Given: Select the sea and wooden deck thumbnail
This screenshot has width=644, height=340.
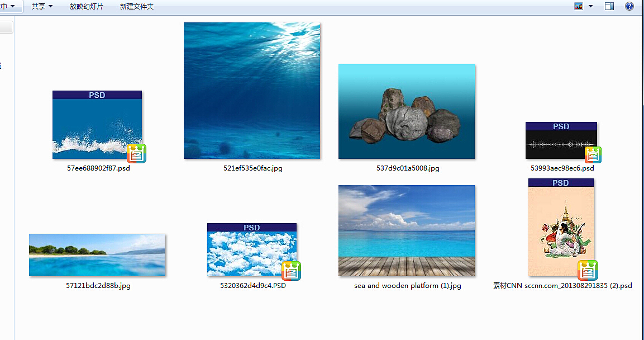Looking at the screenshot, I should pyautogui.click(x=407, y=230).
